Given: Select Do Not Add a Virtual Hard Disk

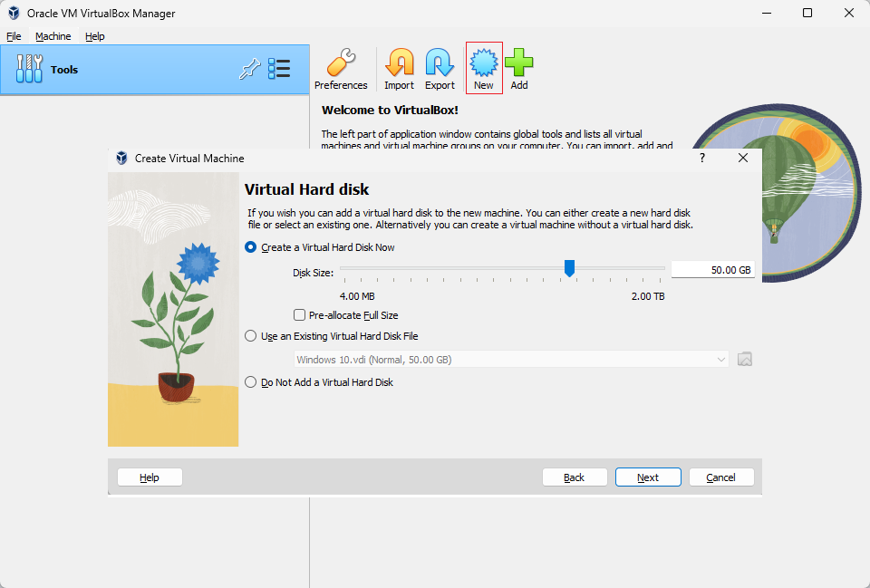Looking at the screenshot, I should [319, 382].
